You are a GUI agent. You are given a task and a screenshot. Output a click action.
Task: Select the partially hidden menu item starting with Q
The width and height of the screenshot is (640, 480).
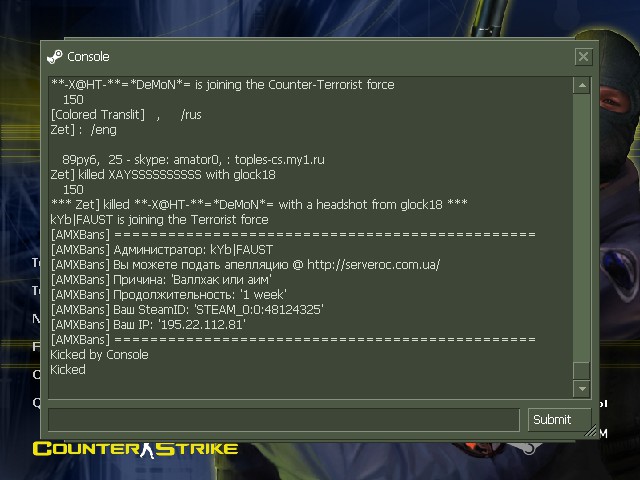[x=36, y=403]
